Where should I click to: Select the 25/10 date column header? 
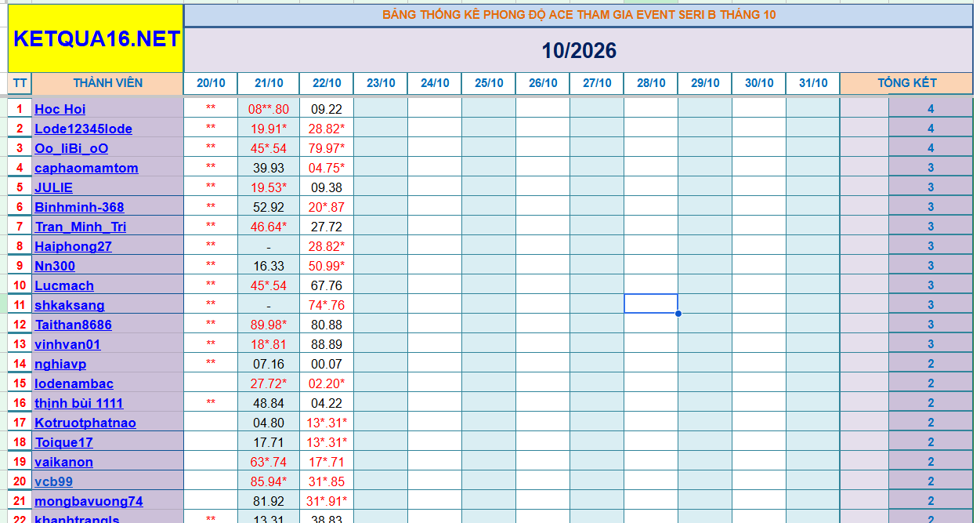(x=489, y=83)
